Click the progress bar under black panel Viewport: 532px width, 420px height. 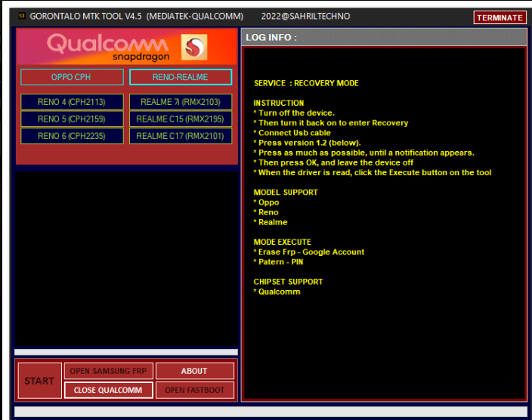click(x=126, y=352)
